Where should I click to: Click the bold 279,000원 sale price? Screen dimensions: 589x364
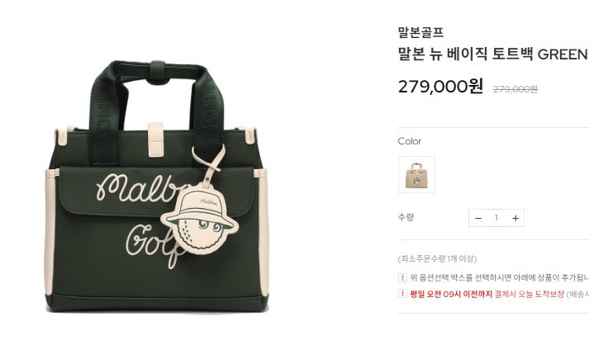[x=440, y=87]
